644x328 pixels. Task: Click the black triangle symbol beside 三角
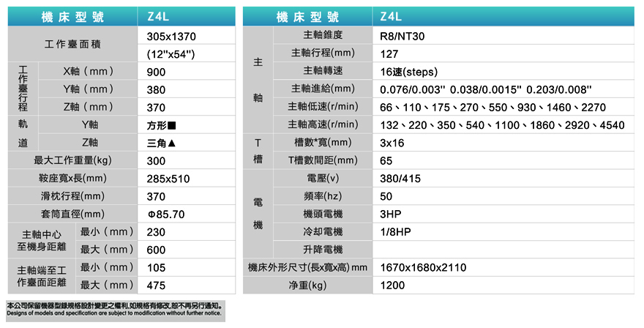(x=171, y=143)
